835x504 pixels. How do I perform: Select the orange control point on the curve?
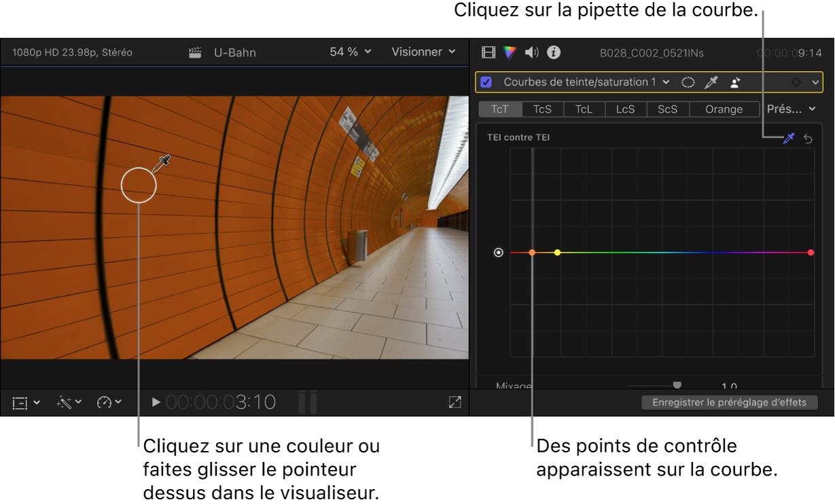[x=532, y=253]
